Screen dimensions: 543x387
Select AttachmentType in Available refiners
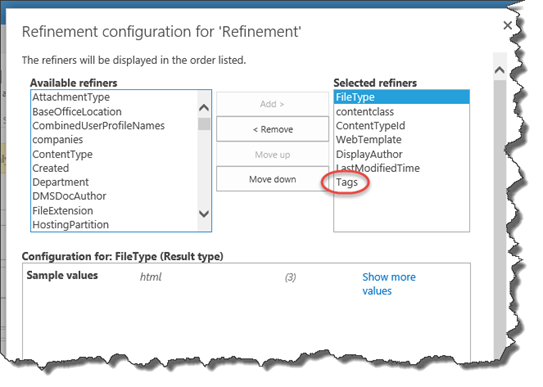(71, 97)
